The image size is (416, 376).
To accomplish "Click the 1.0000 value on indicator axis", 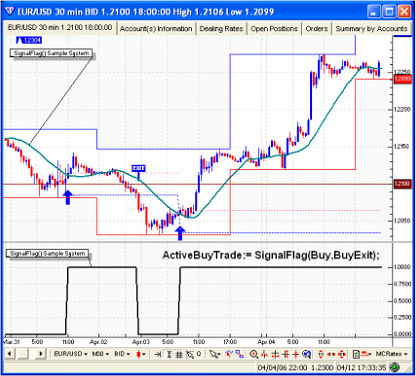I will 402,267.
